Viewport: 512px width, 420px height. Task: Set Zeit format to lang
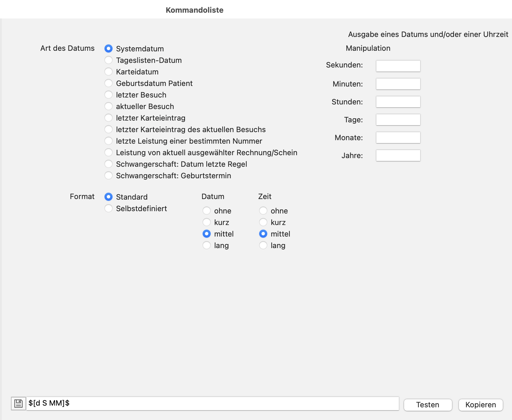(263, 245)
